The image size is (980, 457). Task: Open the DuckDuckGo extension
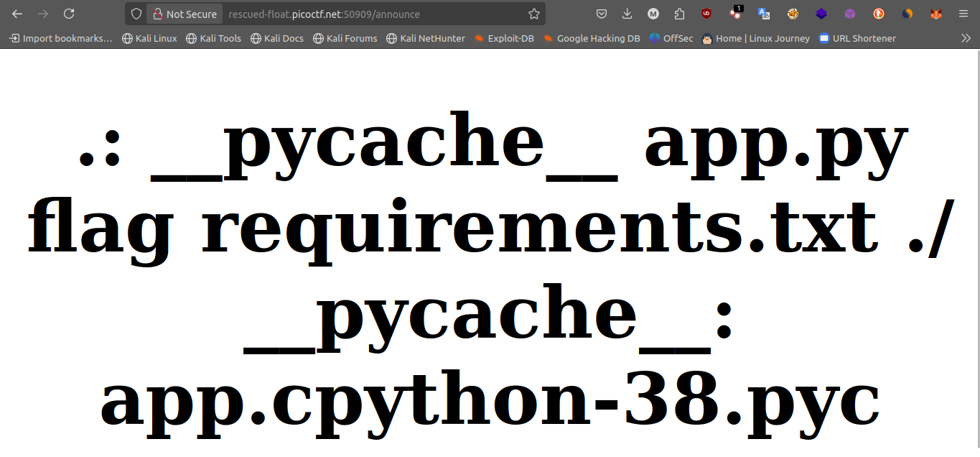click(879, 14)
